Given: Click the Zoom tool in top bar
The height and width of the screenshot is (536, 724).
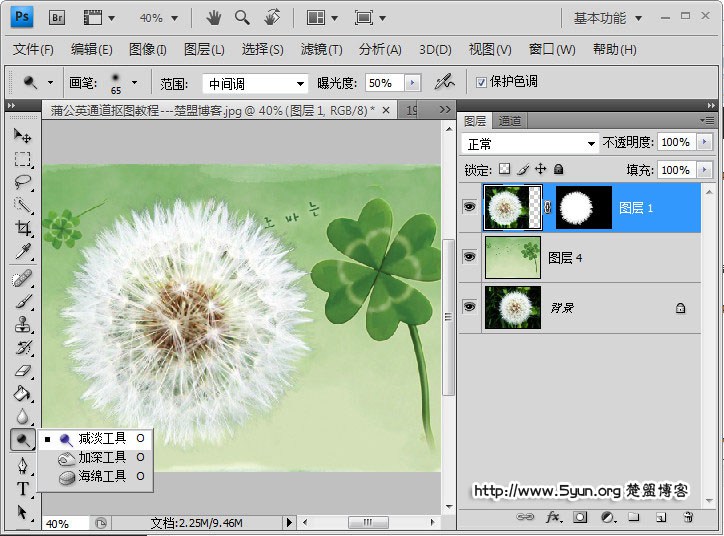Looking at the screenshot, I should point(242,17).
